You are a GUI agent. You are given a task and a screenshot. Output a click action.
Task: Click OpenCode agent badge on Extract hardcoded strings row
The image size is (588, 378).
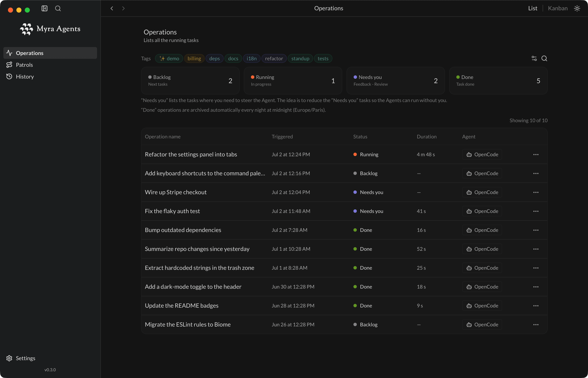(482, 268)
